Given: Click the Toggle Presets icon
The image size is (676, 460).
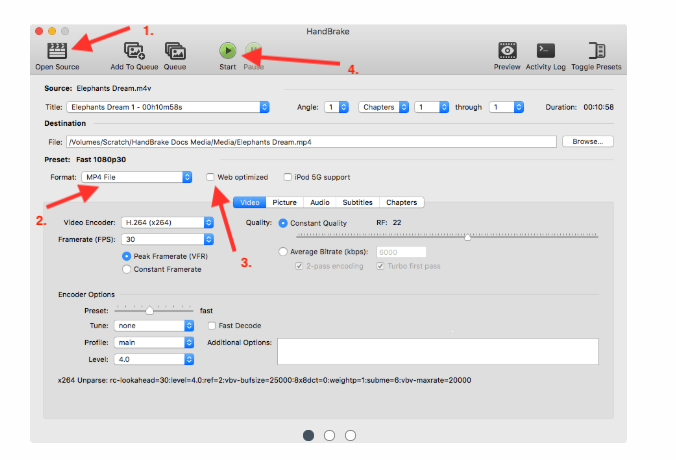Looking at the screenshot, I should tap(597, 51).
